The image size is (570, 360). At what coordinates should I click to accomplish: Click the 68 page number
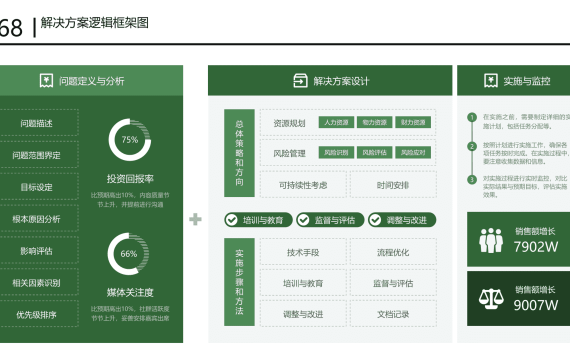[11, 28]
